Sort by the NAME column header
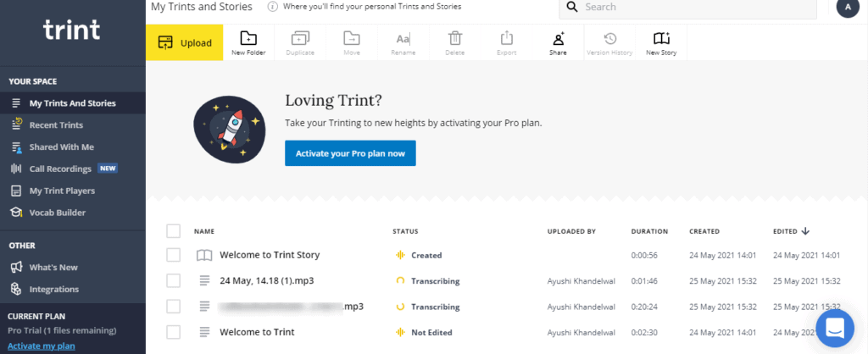Image resolution: width=868 pixels, height=354 pixels. click(204, 231)
